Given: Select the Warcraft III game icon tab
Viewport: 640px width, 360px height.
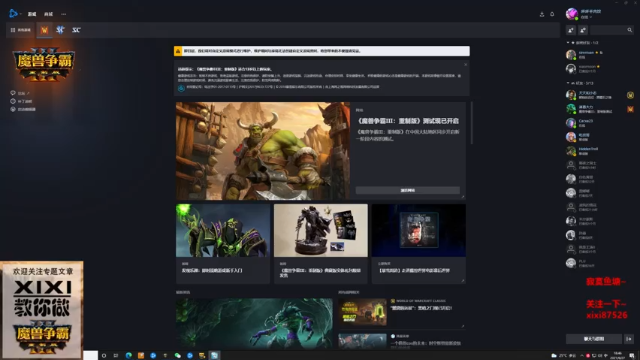Looking at the screenshot, I should [x=44, y=30].
